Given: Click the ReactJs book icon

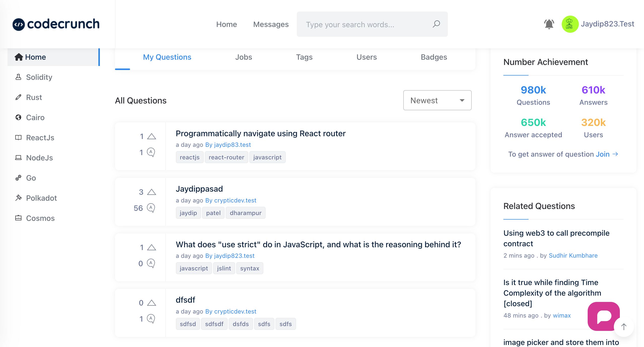Looking at the screenshot, I should 18,137.
